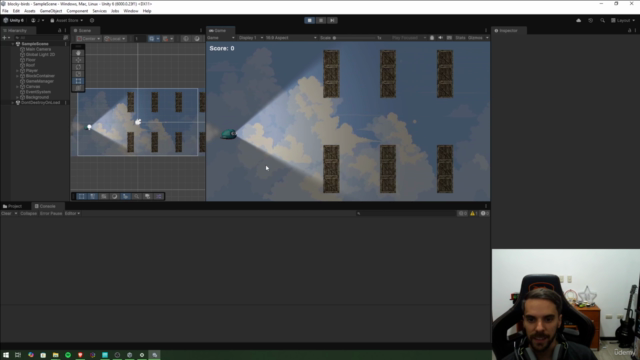
Task: Click the settings gear beside Asset Store
Action: tap(92, 20)
